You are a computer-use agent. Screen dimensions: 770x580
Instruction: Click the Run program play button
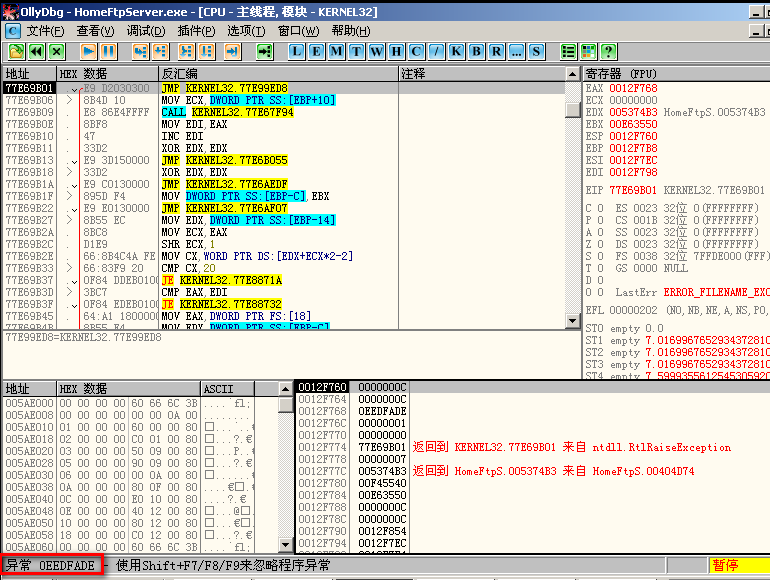tap(88, 51)
